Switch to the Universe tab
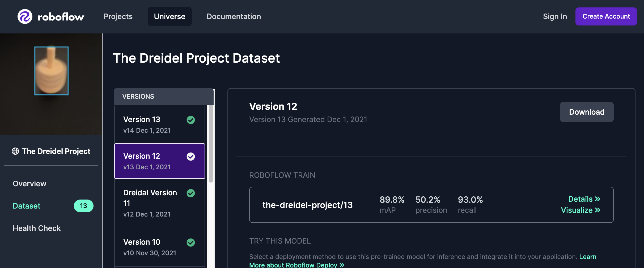The height and width of the screenshot is (268, 644). [x=170, y=16]
